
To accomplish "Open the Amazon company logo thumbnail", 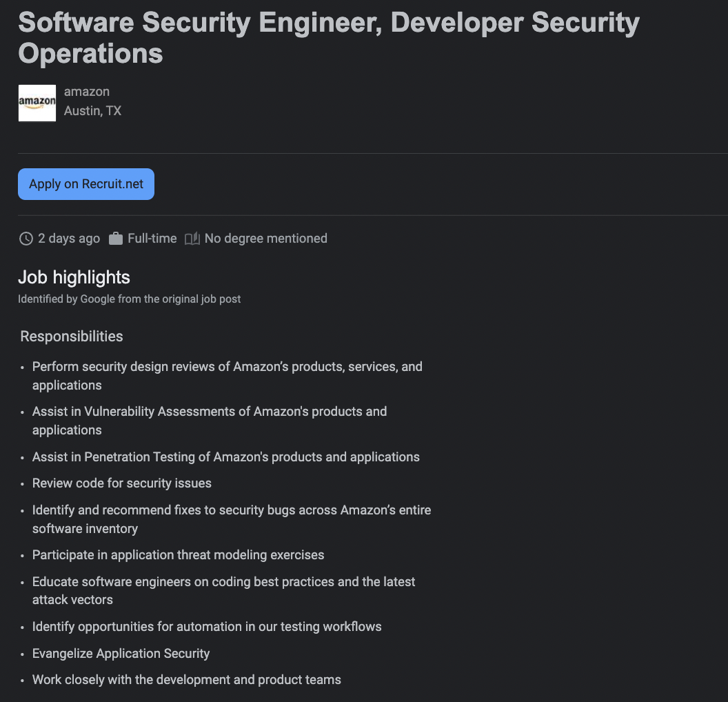I will pos(37,103).
